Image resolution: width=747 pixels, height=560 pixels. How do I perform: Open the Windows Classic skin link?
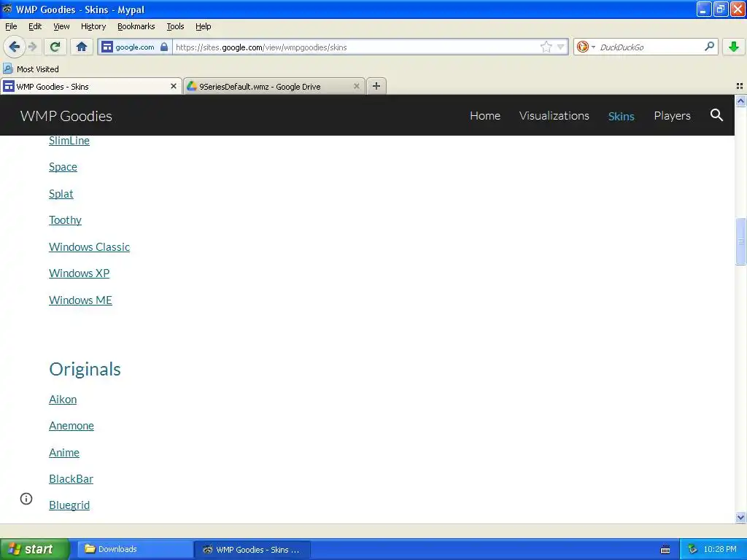click(90, 246)
